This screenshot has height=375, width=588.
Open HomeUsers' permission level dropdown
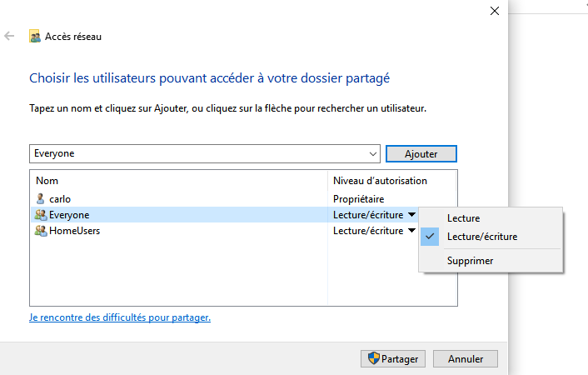click(411, 231)
